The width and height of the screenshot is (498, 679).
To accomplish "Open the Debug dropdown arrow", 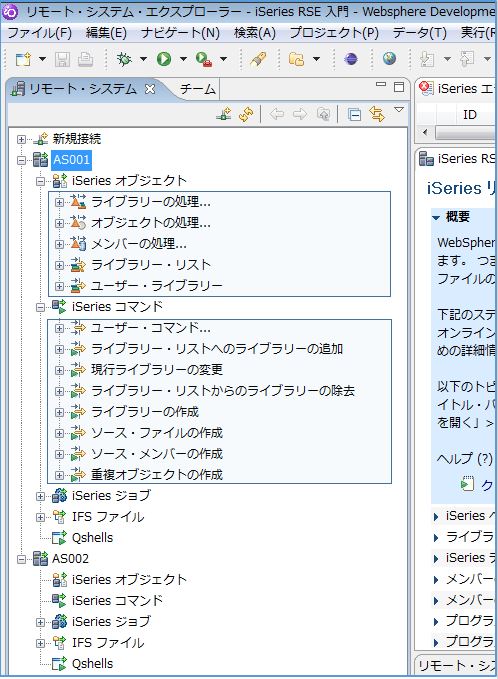I will (x=143, y=59).
